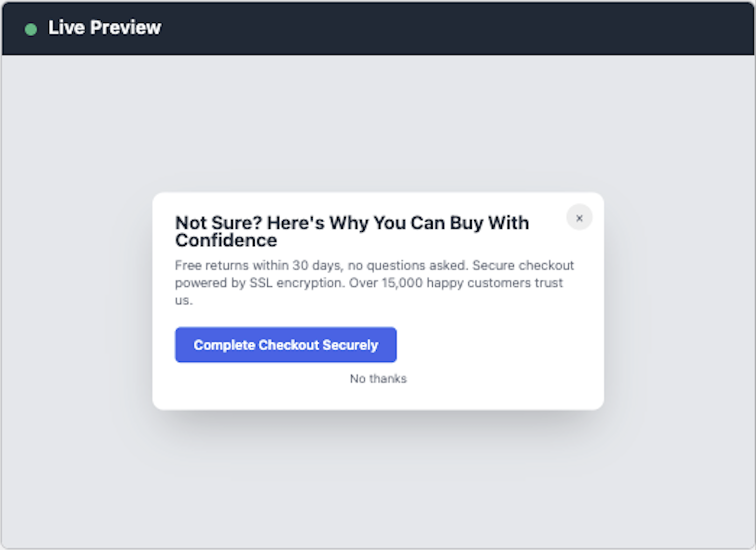Click the trailing 'us.' line of text
The width and height of the screenshot is (756, 550).
click(x=183, y=300)
